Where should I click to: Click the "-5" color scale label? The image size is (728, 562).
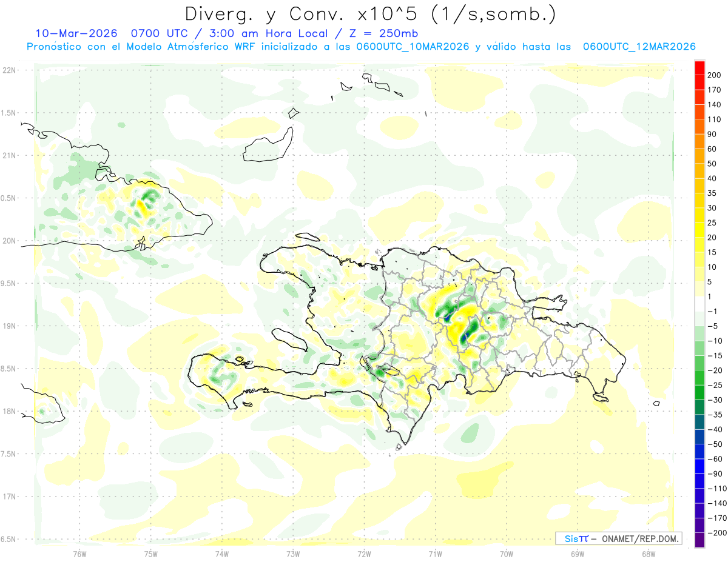712,326
